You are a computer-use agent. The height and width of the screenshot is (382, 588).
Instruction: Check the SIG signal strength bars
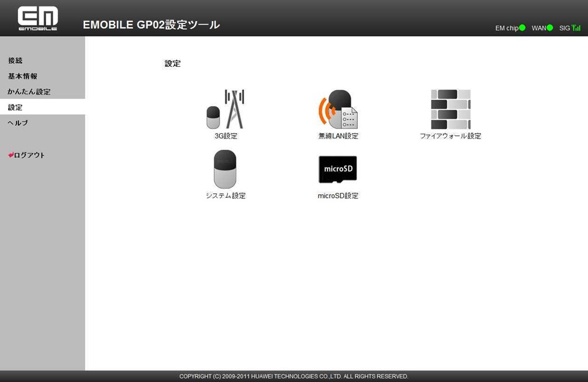pyautogui.click(x=576, y=28)
